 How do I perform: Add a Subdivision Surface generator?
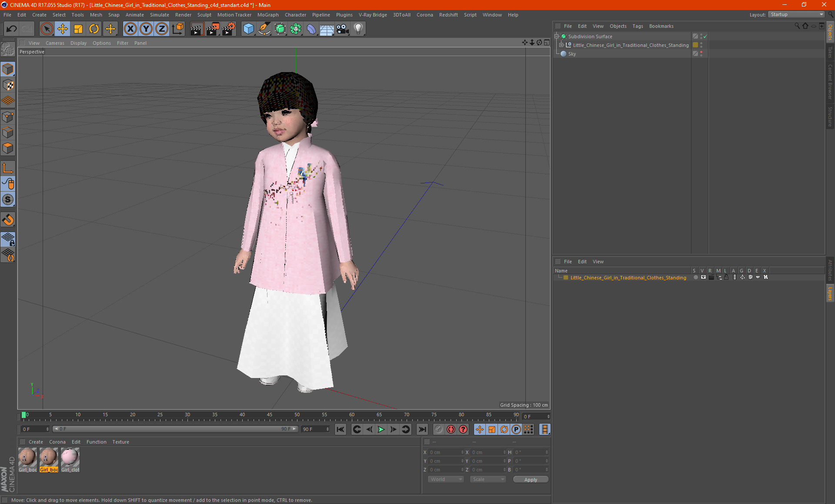pos(280,29)
